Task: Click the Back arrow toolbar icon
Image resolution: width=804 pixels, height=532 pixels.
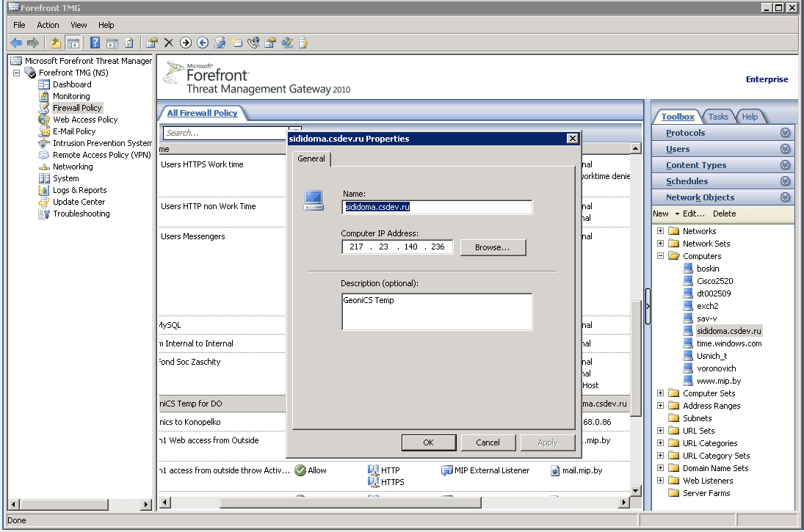Action: [x=16, y=43]
